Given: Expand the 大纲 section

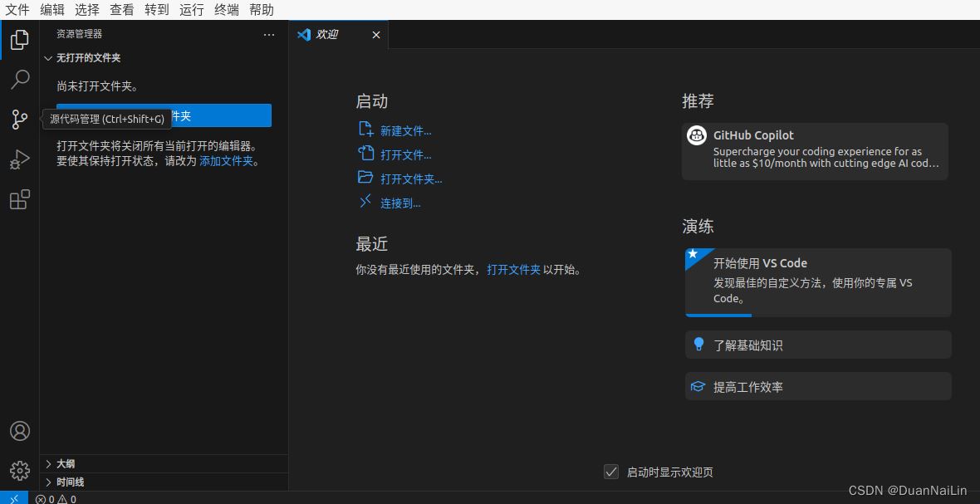Looking at the screenshot, I should (164, 464).
